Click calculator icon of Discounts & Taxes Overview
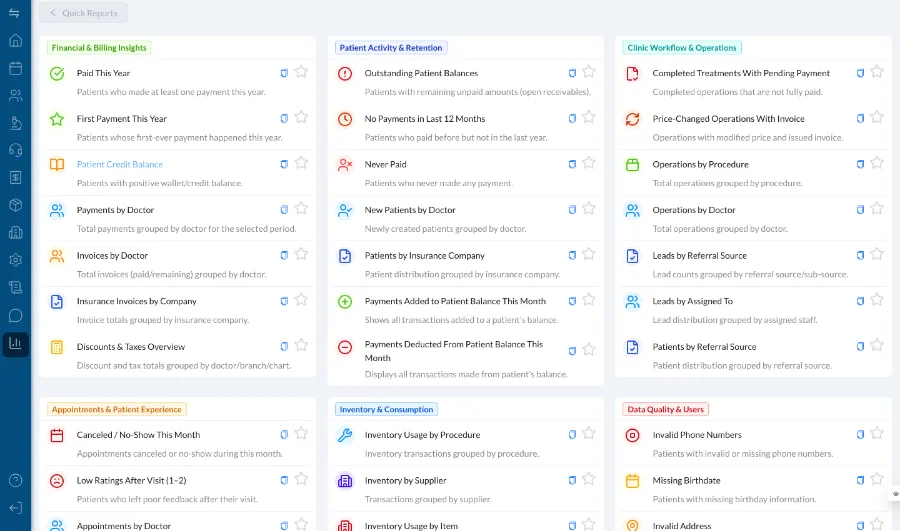The width and height of the screenshot is (900, 531). pyautogui.click(x=57, y=347)
